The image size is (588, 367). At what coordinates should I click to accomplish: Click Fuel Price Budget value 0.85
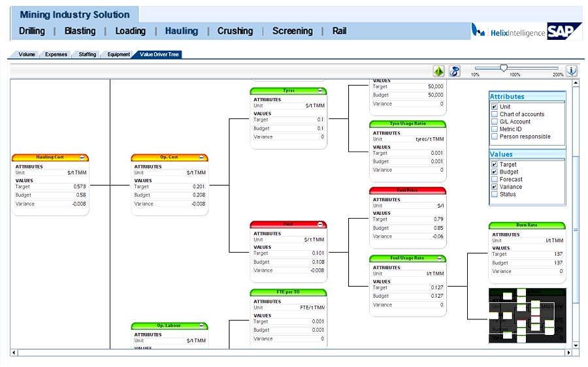pyautogui.click(x=438, y=228)
